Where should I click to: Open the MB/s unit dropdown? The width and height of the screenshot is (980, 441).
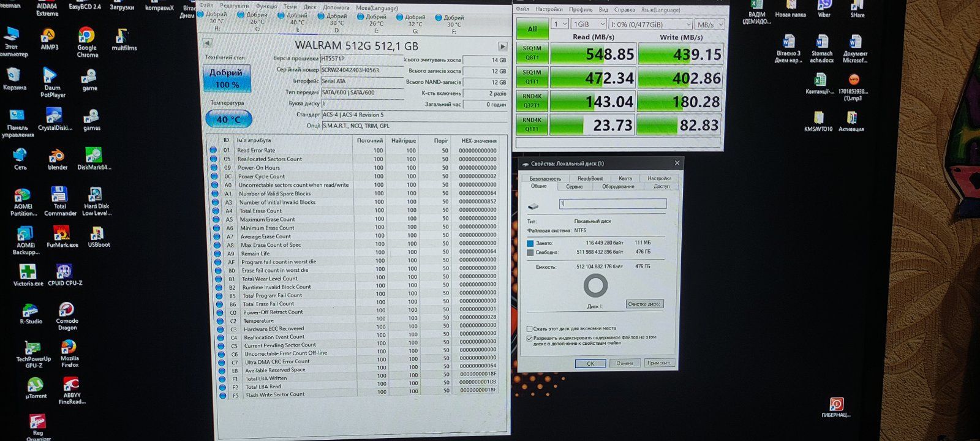710,24
